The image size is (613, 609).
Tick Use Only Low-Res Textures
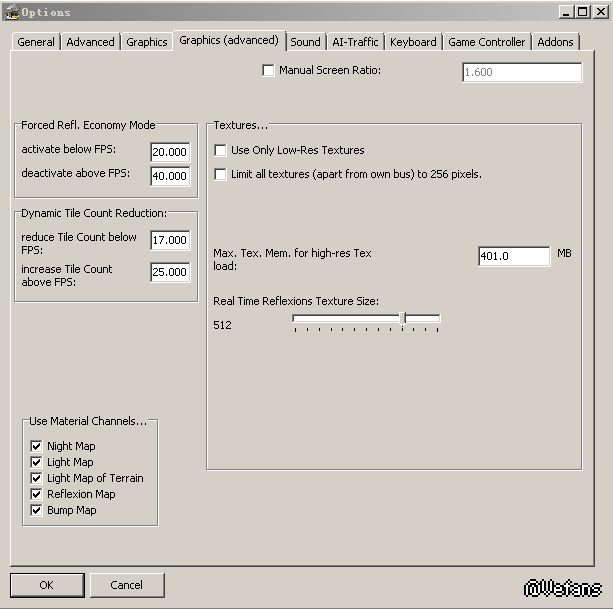220,150
